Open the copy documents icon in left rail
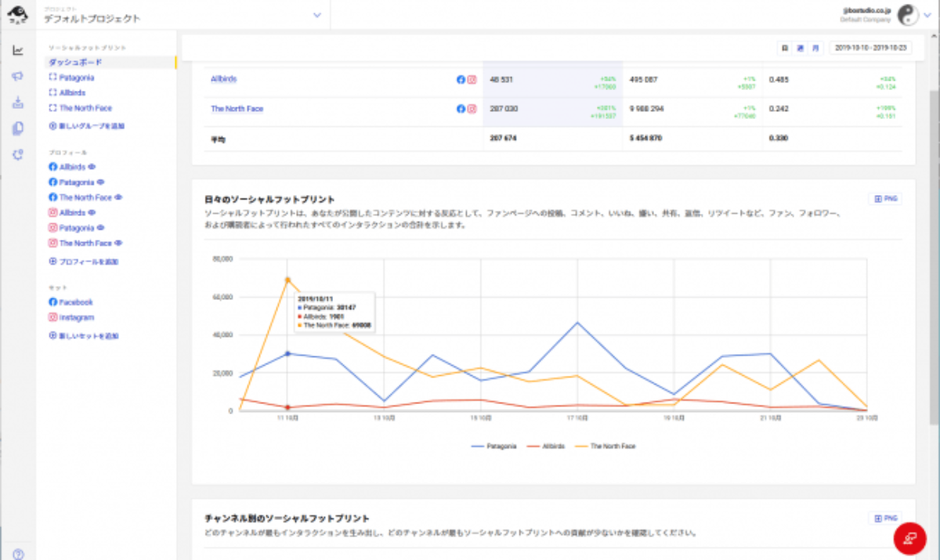 (x=18, y=128)
